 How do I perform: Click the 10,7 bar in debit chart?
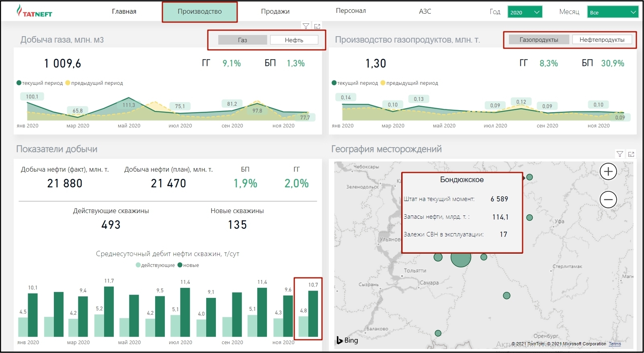point(313,314)
